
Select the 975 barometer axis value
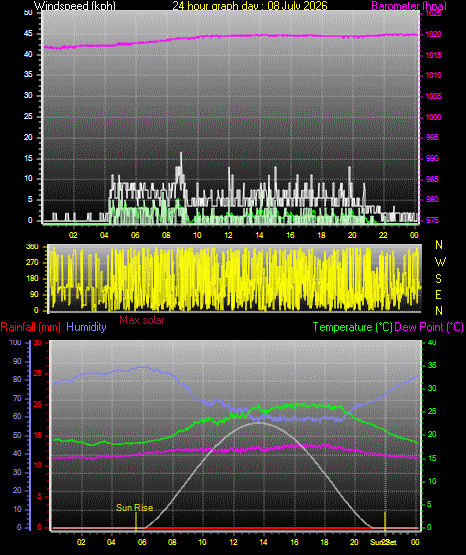[432, 221]
